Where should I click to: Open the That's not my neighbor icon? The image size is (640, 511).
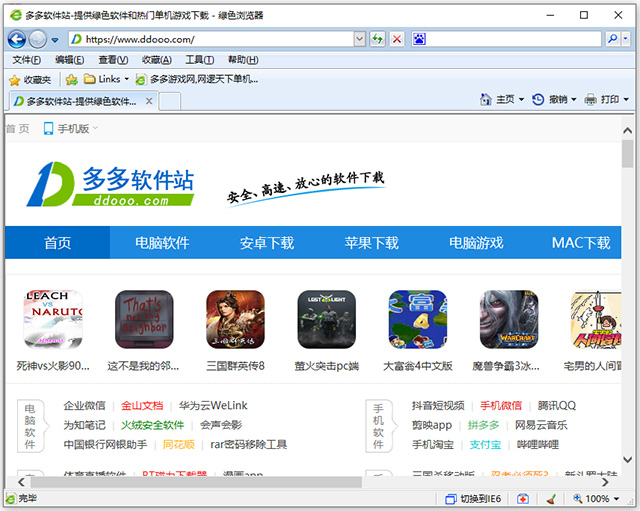pos(144,319)
